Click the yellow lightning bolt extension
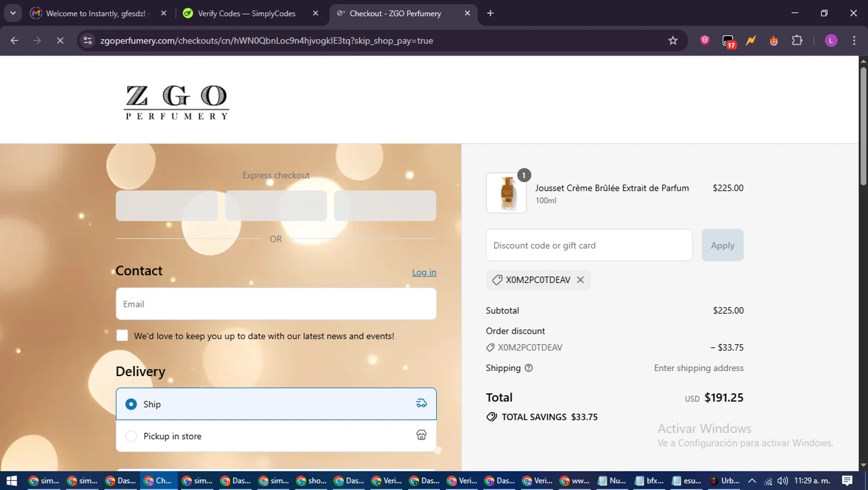The image size is (868, 490). (751, 40)
